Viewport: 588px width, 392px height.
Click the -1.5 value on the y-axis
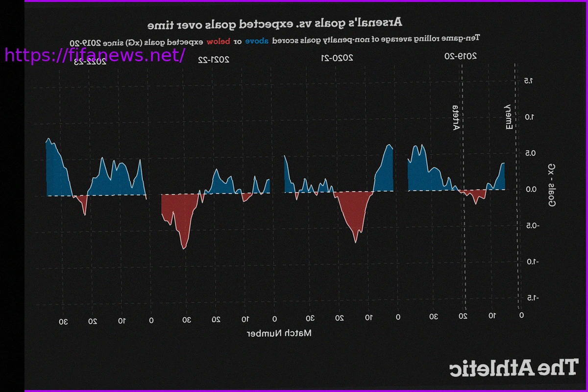[529, 297]
